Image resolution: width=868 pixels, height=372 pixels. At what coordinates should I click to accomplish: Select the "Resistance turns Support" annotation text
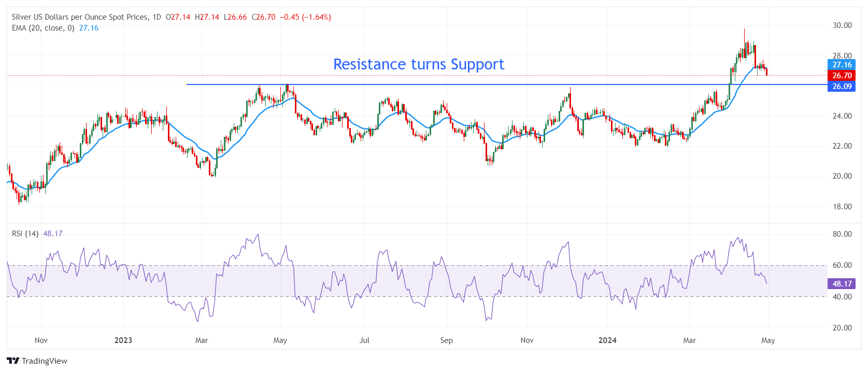pos(418,64)
